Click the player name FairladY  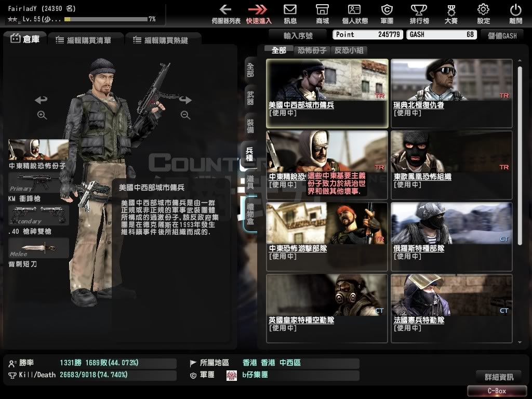coord(22,8)
